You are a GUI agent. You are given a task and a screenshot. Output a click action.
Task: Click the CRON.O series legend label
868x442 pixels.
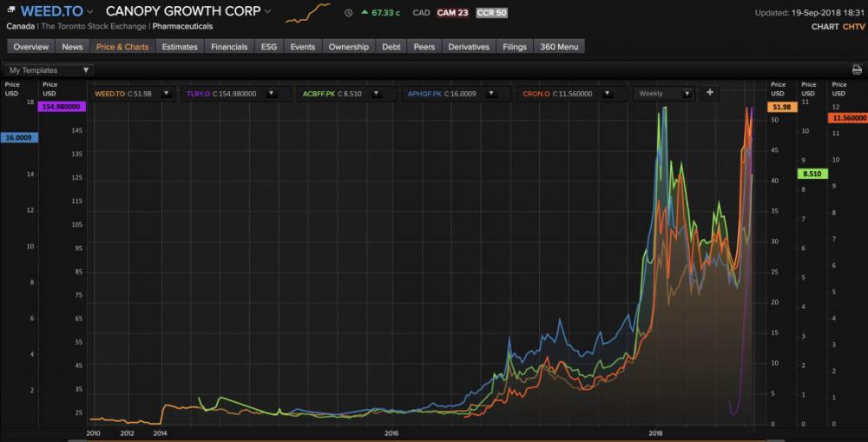click(536, 94)
